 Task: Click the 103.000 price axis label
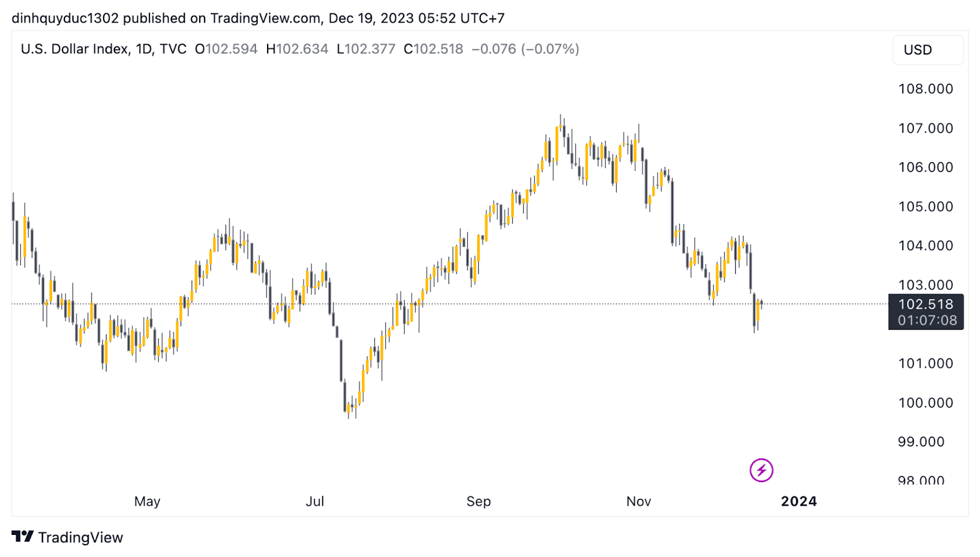pyautogui.click(x=925, y=285)
